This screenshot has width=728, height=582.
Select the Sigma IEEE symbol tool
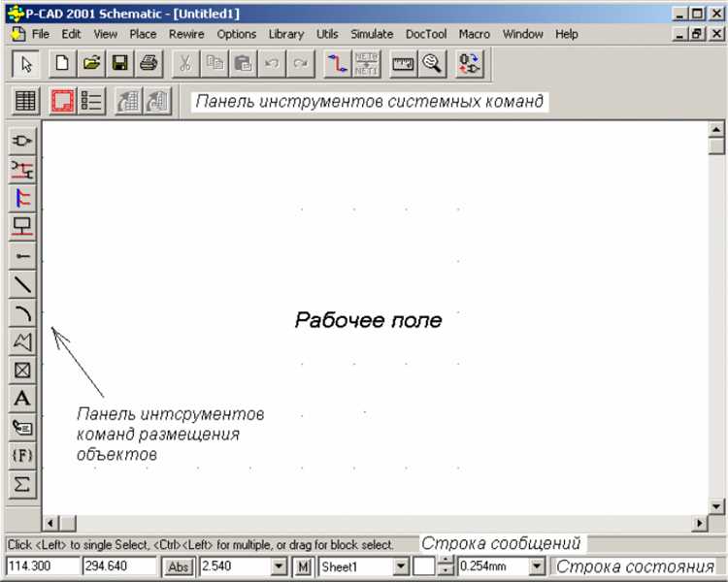(22, 485)
